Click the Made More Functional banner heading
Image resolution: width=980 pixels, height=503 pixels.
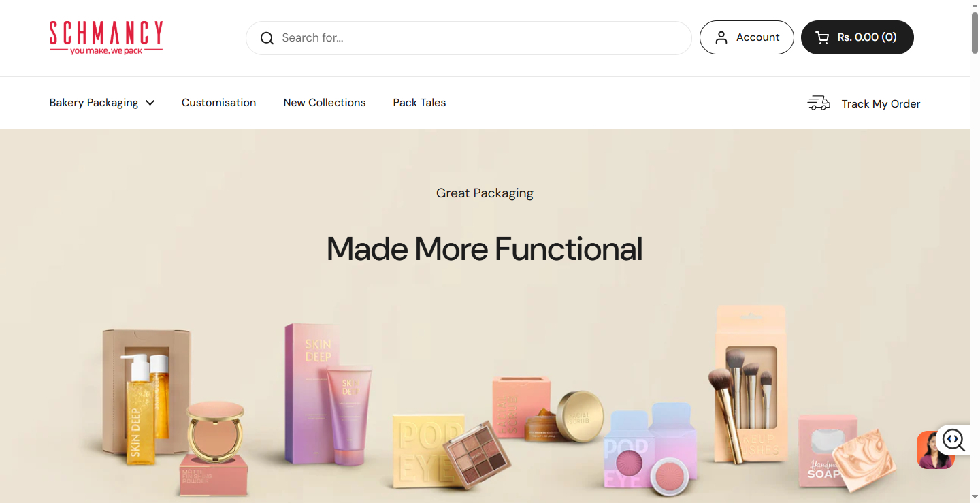[x=485, y=248]
